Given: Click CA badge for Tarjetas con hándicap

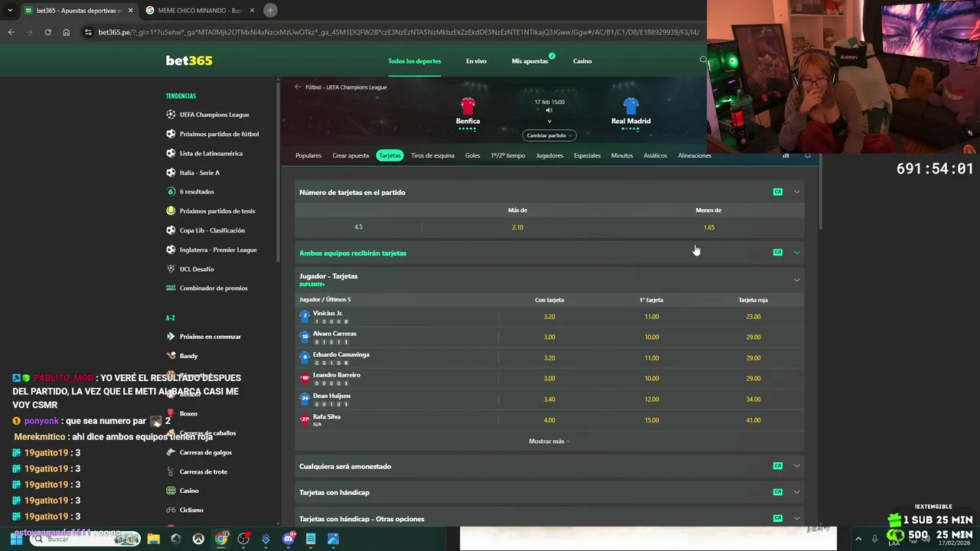Looking at the screenshot, I should click(778, 492).
